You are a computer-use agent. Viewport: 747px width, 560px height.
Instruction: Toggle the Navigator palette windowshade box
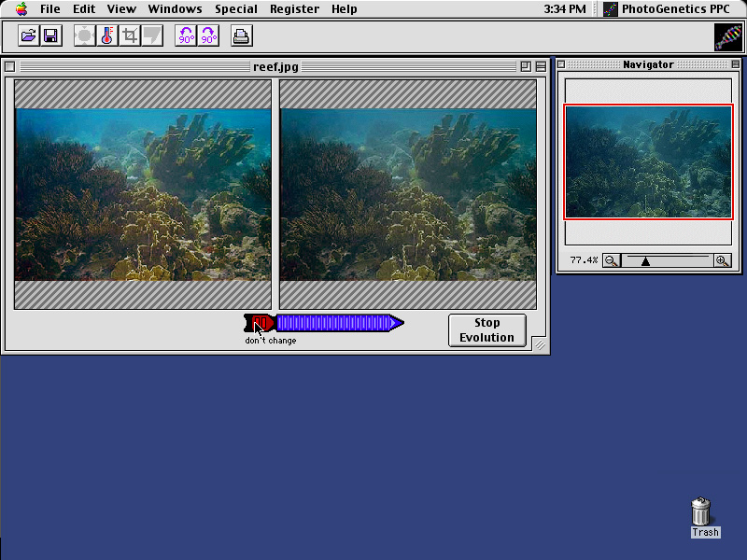coord(734,64)
